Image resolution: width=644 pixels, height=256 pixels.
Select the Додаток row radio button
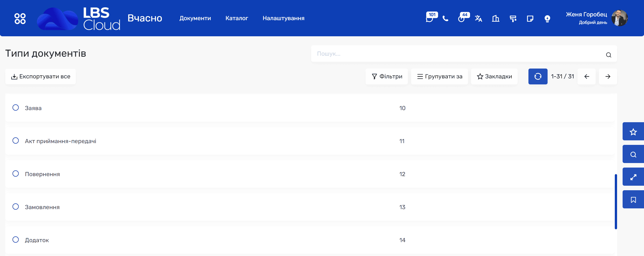click(x=16, y=240)
